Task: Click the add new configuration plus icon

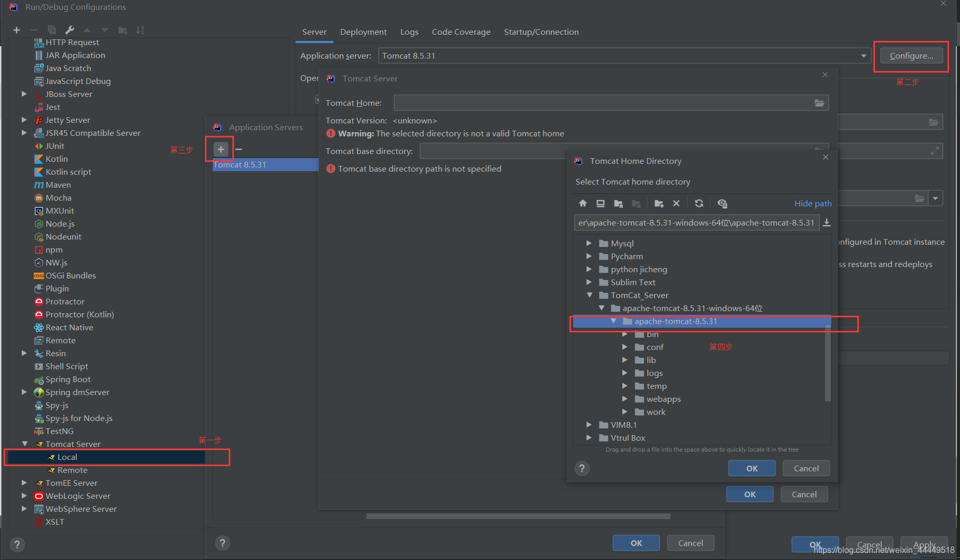Action: click(17, 30)
